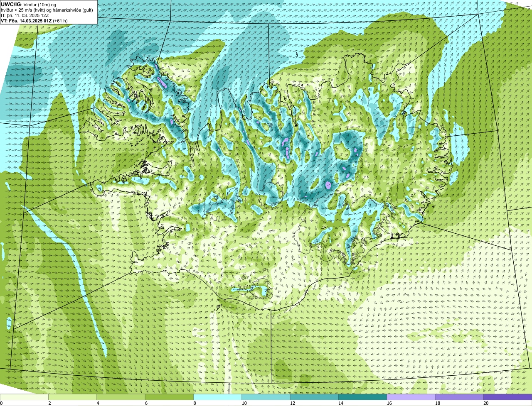
Task: Click the 14–16 m/s dark teal swatch
Action: (362, 397)
